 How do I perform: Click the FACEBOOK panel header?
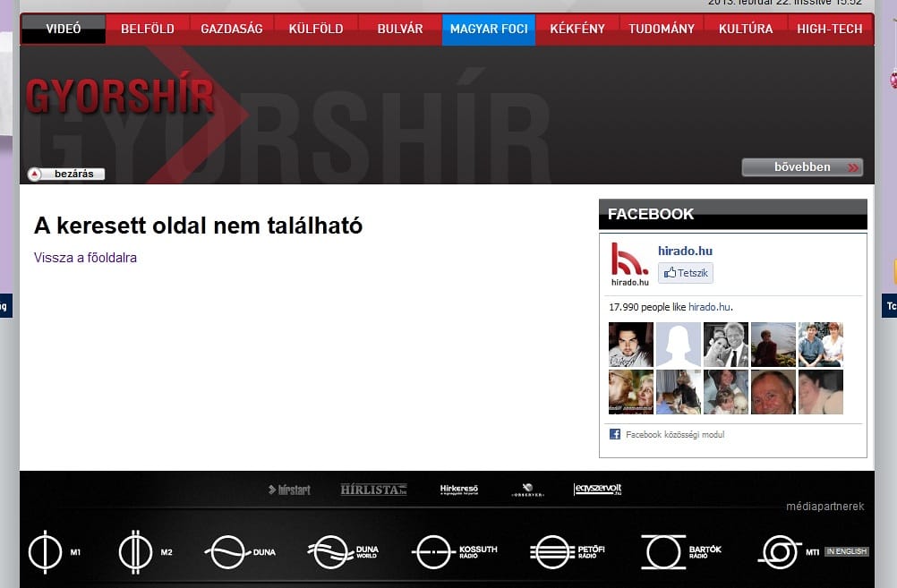click(x=733, y=214)
